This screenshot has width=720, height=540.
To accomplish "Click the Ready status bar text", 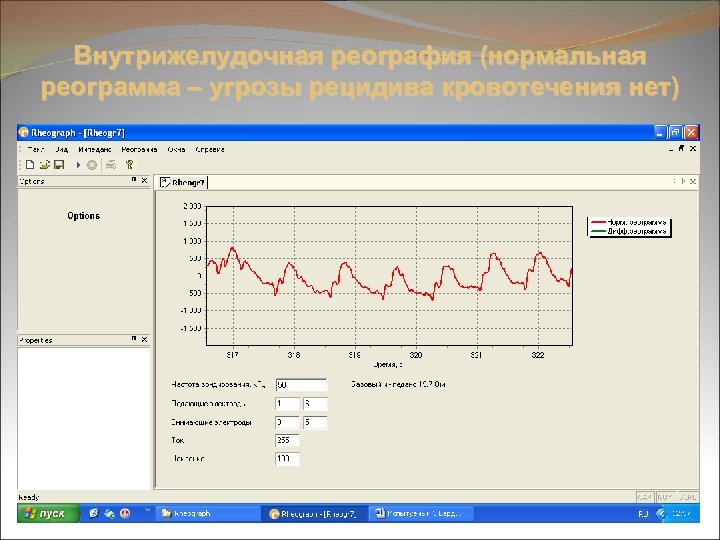I will click(28, 497).
